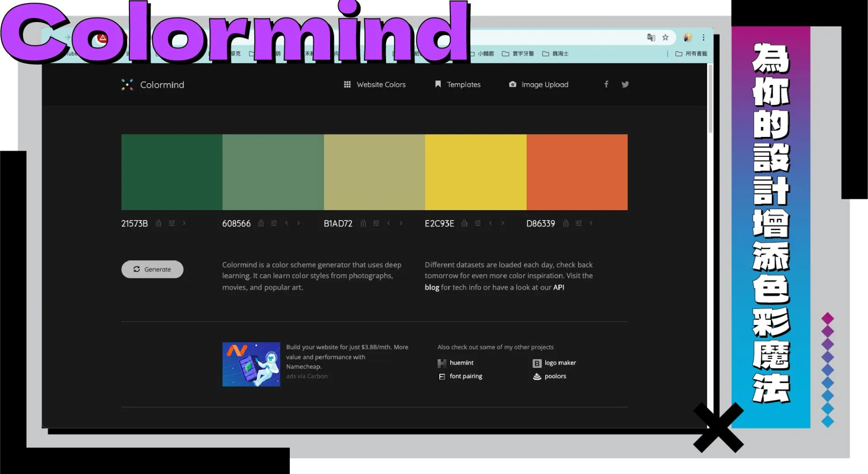Move color 608566 left with its arrow

286,223
